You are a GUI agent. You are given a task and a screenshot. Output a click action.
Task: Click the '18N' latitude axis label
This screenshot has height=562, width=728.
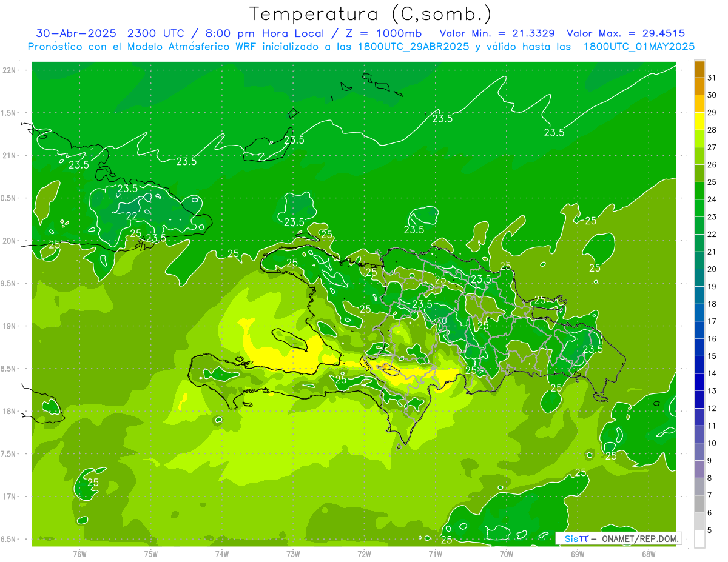click(10, 412)
